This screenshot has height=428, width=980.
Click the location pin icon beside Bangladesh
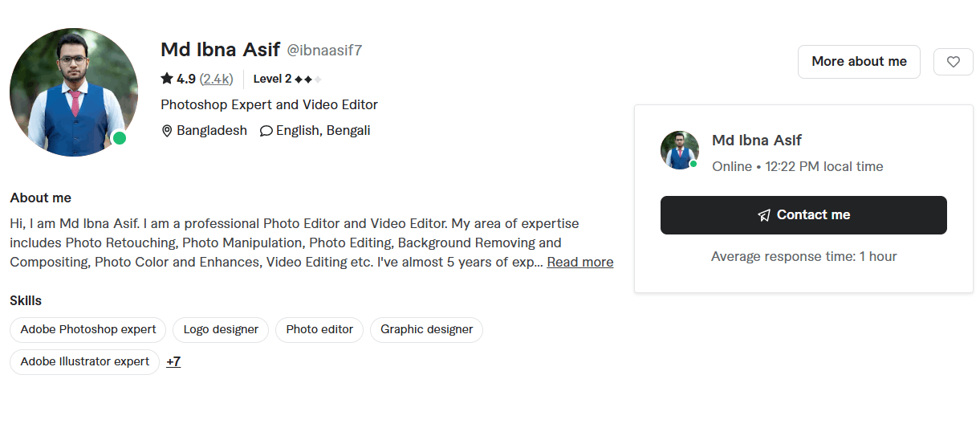tap(167, 131)
